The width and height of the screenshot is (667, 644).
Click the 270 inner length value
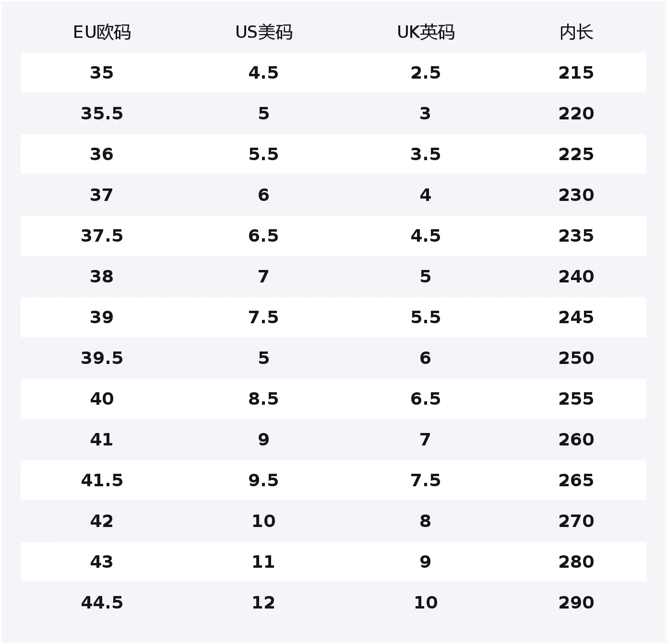point(576,521)
